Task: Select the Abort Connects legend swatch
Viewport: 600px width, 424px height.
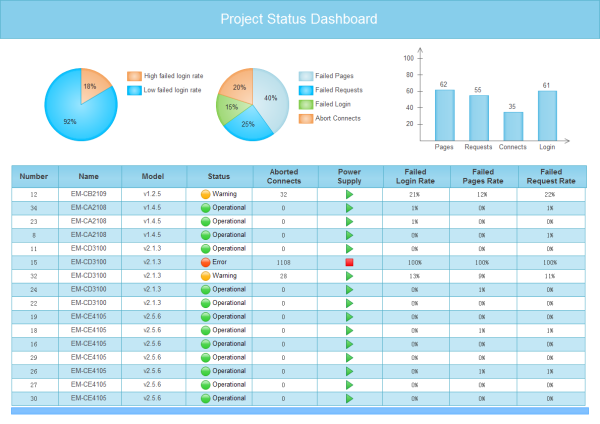Action: coord(306,118)
